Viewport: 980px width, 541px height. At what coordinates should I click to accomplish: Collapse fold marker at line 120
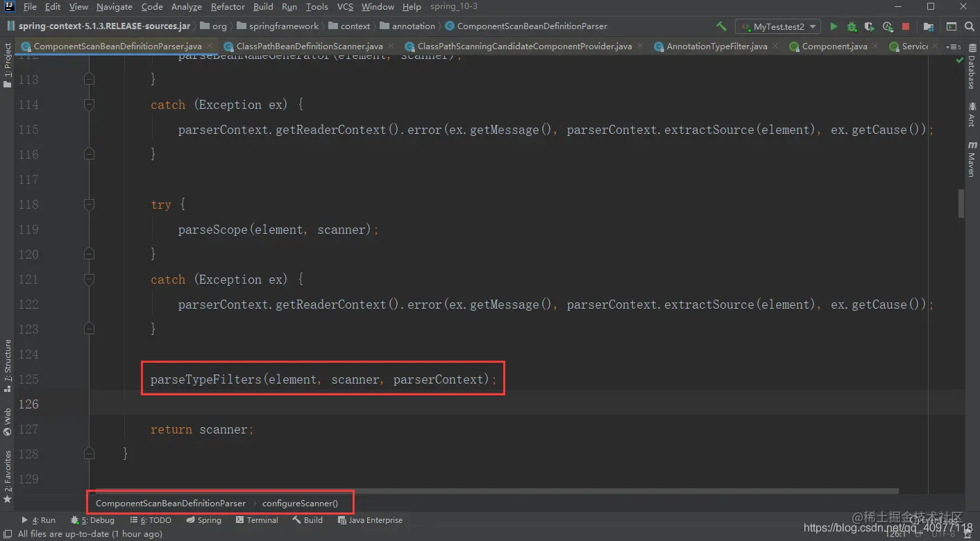click(x=89, y=255)
